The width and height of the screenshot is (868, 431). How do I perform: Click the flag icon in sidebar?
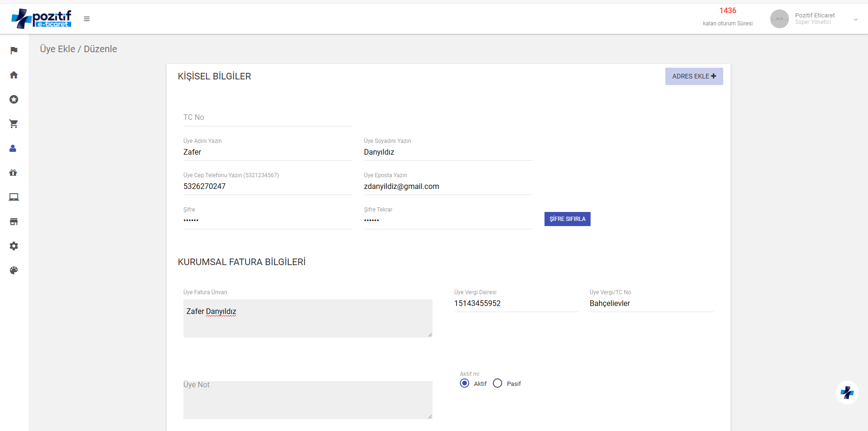(14, 51)
